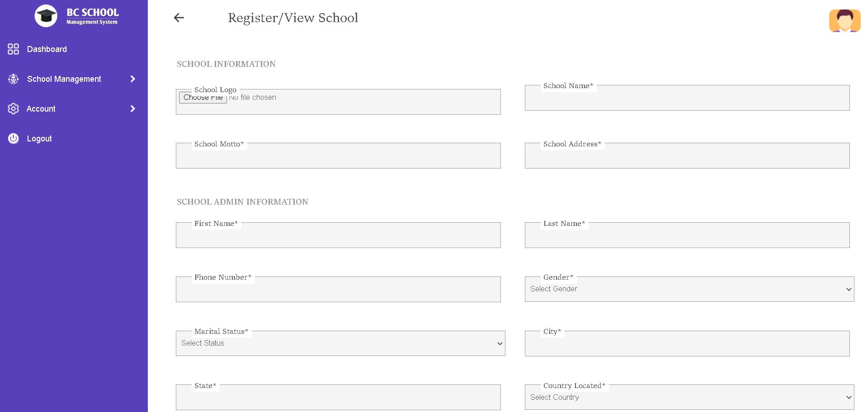Screen dimensions: 868x412
Task: Open the Country Located dropdown
Action: [x=689, y=398]
